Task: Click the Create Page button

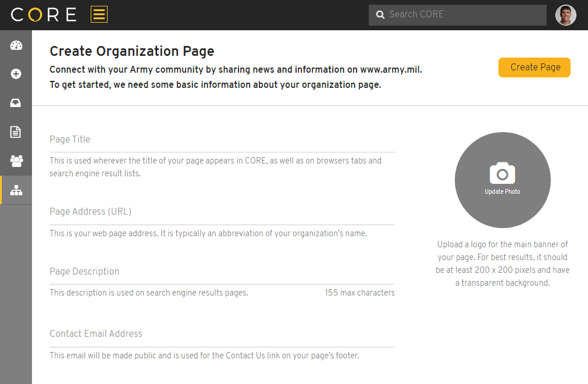Action: pos(534,67)
